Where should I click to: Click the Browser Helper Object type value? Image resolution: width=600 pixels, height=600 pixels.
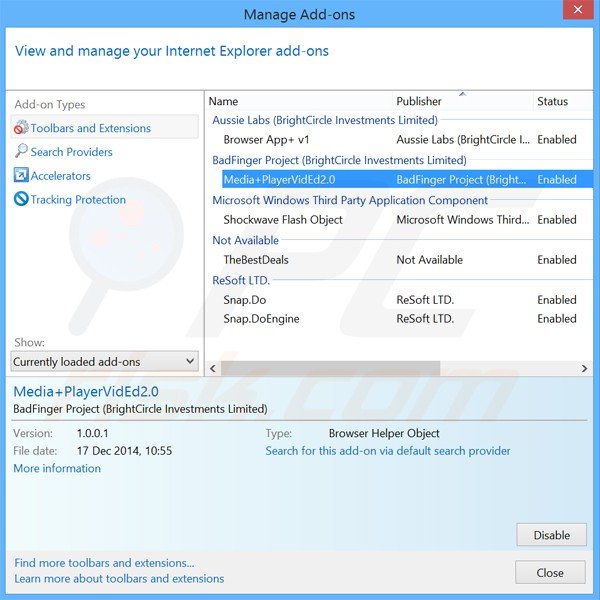click(384, 433)
